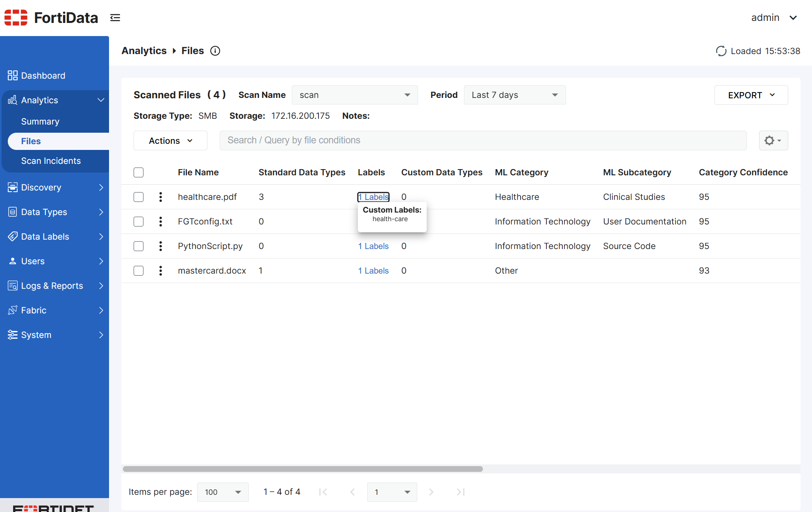
Task: Click 1 Labels link for PythonScript.py
Action: [x=373, y=246]
